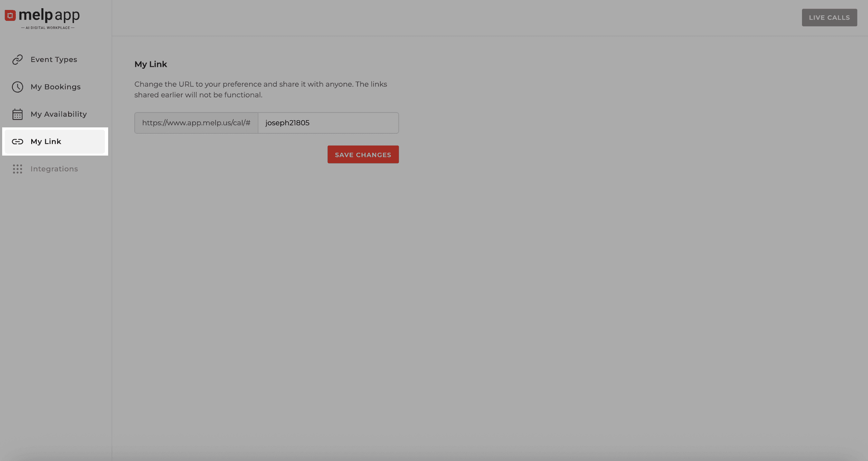Open the My Availability page
The height and width of the screenshot is (461, 868).
[59, 114]
